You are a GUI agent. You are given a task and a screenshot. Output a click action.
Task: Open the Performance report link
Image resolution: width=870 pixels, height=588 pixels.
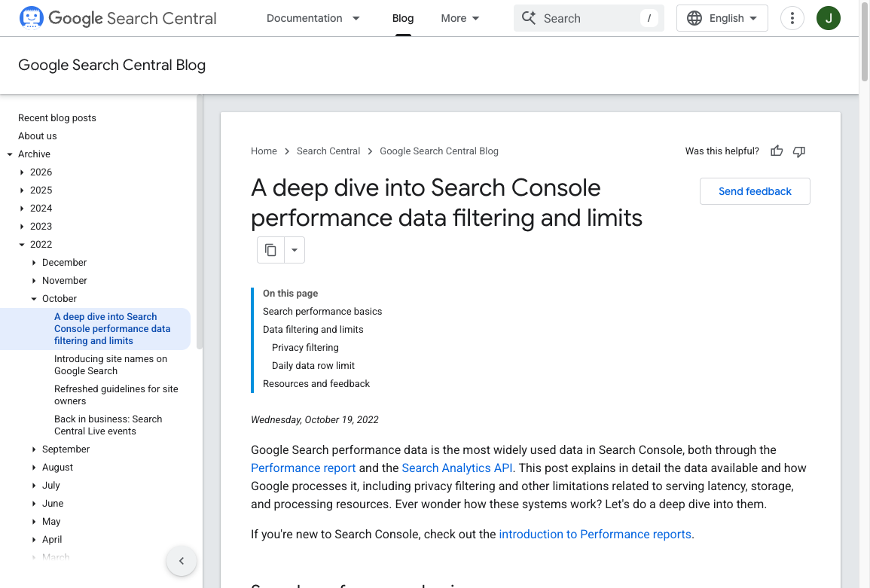[x=303, y=468]
